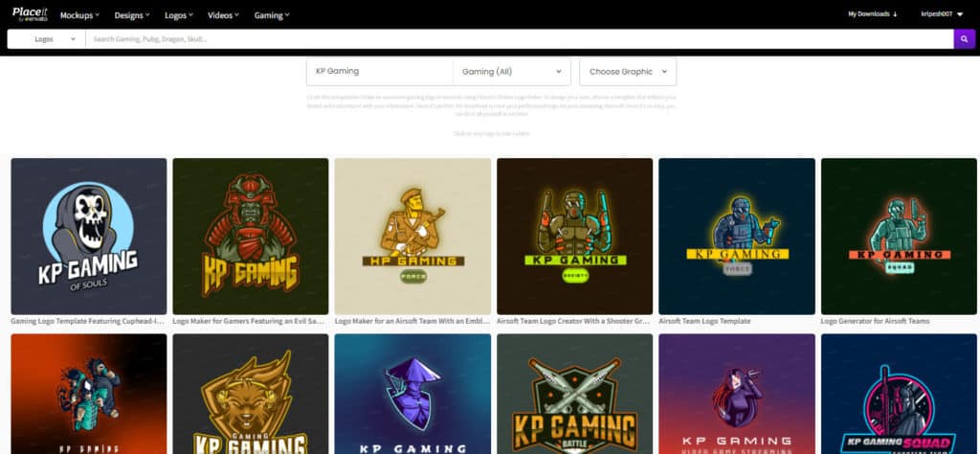Select the dual-pistol shooter KP Gaming Society logo
Viewport: 980px width, 454px height.
click(574, 236)
